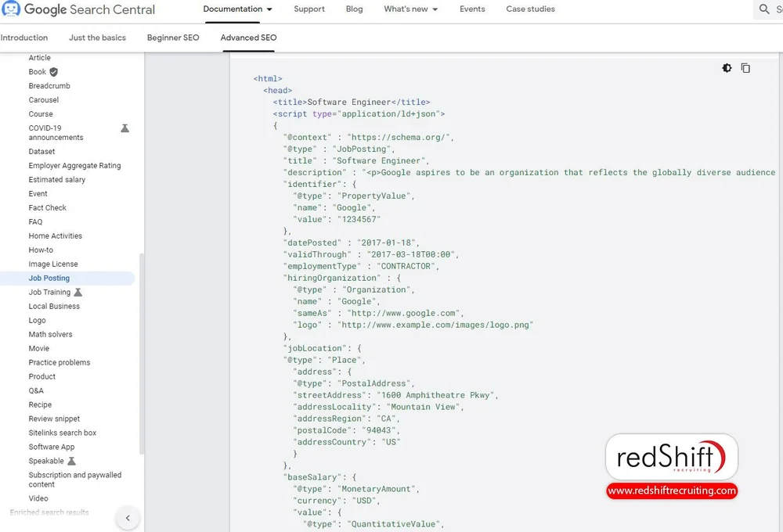Open the Q&A sidebar link
The height and width of the screenshot is (532, 783).
tap(36, 390)
